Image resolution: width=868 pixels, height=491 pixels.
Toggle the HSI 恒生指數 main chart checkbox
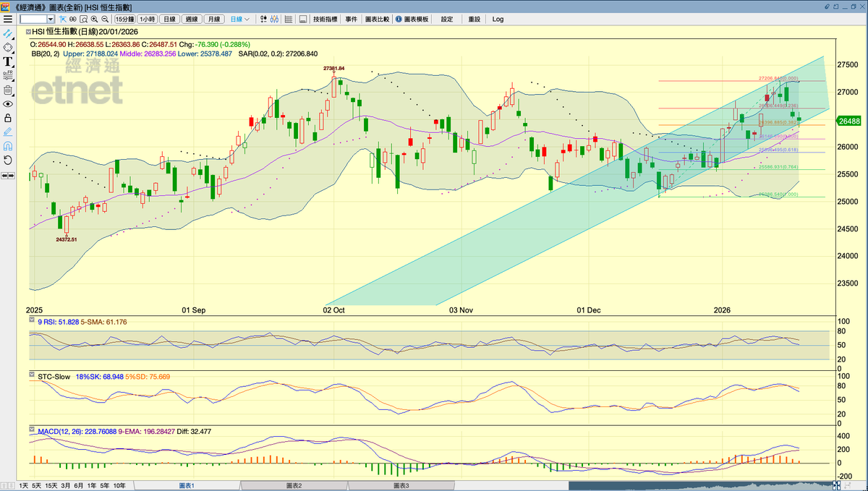click(28, 32)
